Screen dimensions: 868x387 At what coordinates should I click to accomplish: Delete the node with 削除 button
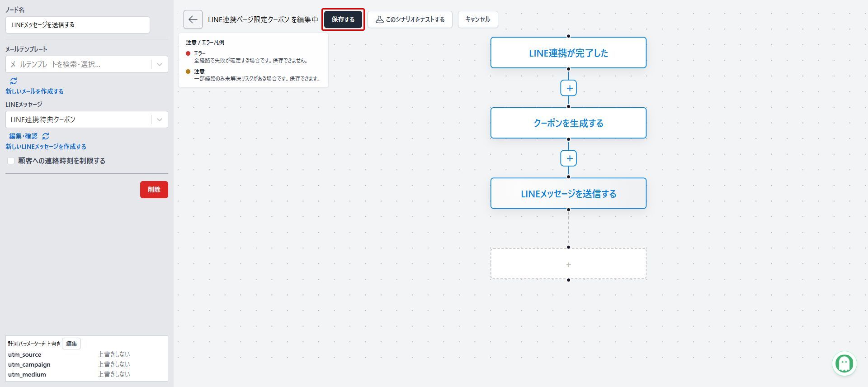point(154,190)
